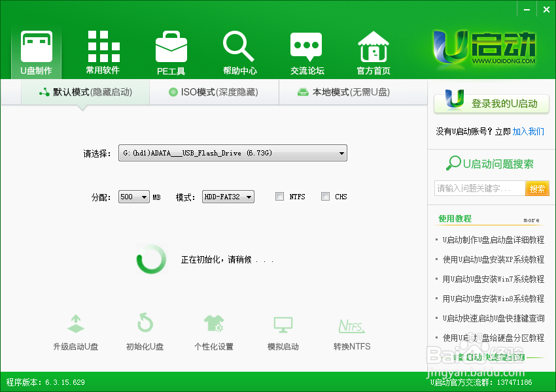556x392 pixels.
Task: Open the 分配 500 MB dropdown
Action: 133,197
